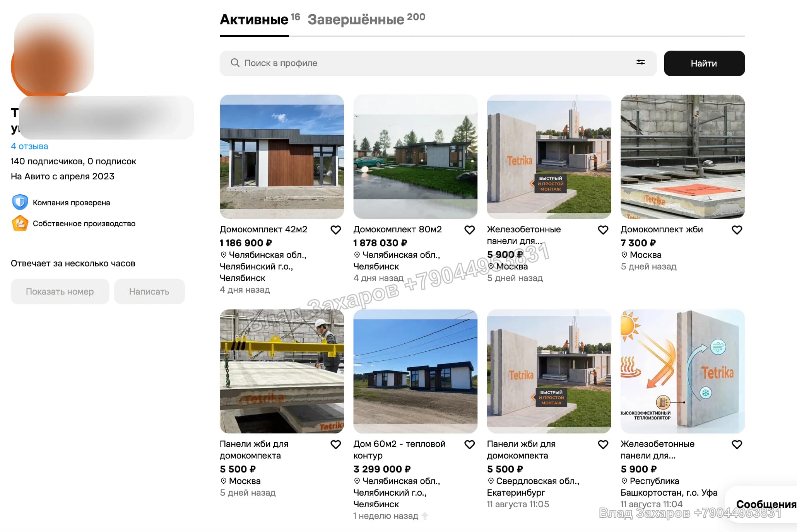This screenshot has width=797, height=532.
Task: Click the Компания проверена shield badge
Action: [x=20, y=202]
